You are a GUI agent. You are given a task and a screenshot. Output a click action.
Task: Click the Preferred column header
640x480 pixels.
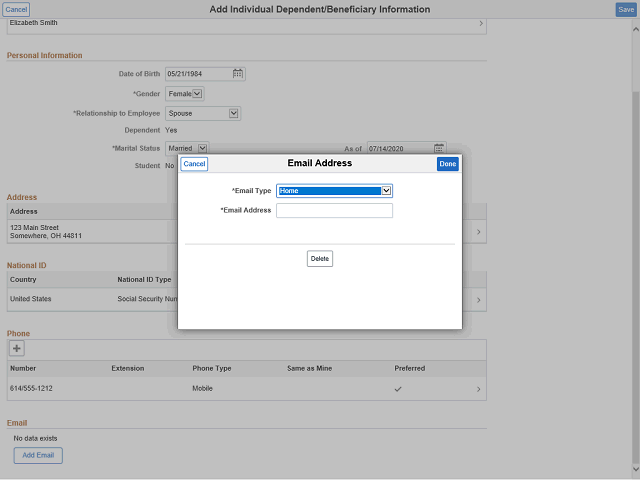[409, 369]
